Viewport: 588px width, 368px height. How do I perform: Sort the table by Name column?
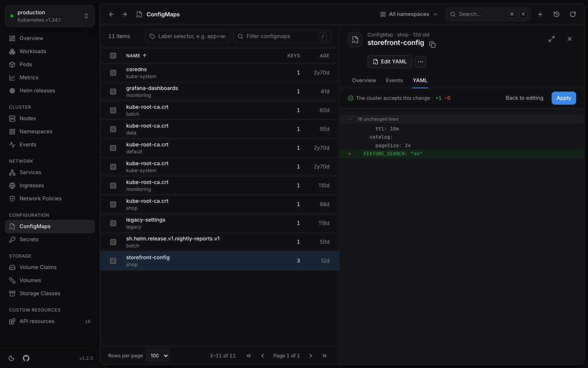(136, 56)
